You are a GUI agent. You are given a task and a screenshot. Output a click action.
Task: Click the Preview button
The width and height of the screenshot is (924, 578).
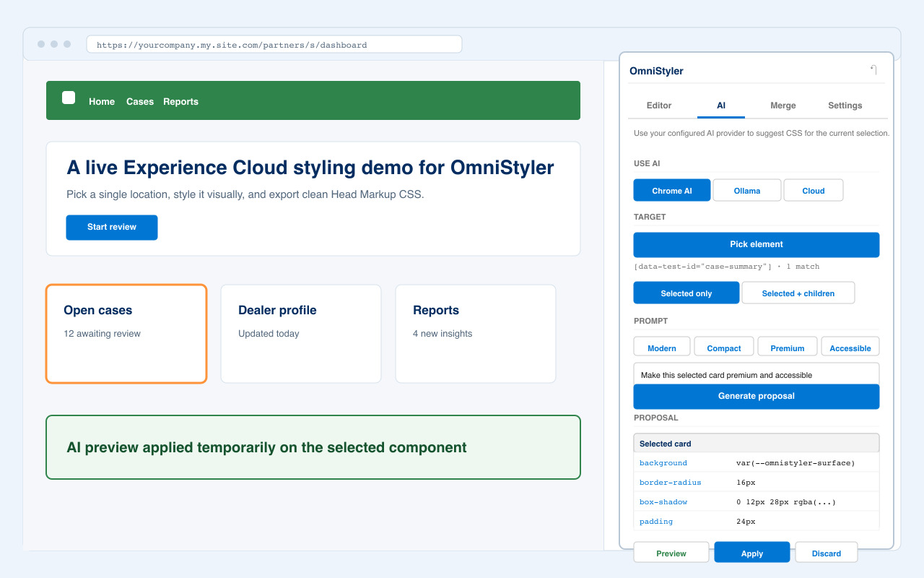click(x=671, y=553)
